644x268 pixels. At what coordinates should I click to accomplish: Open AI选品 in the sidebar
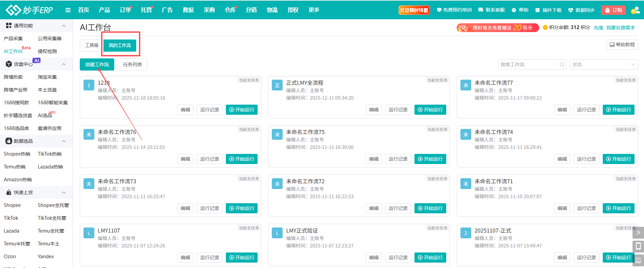[x=45, y=115]
